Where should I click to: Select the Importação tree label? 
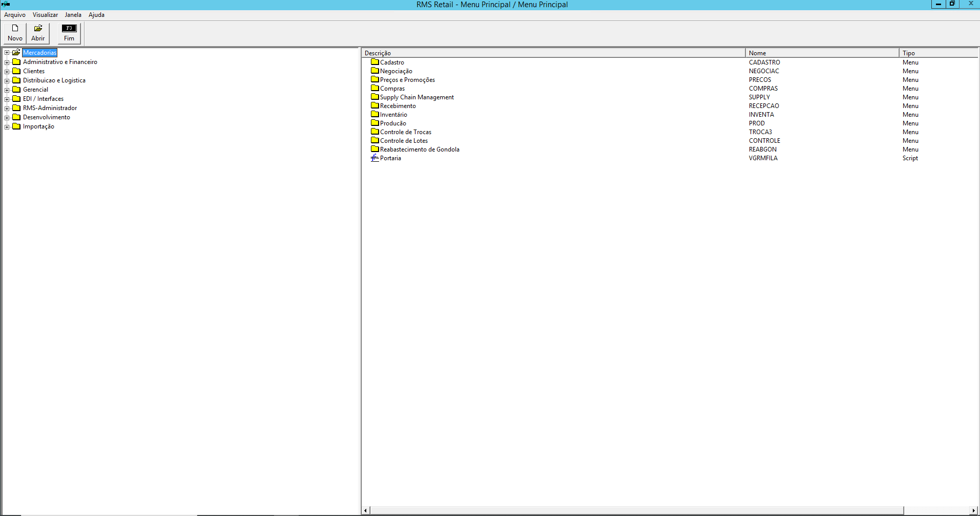[38, 126]
